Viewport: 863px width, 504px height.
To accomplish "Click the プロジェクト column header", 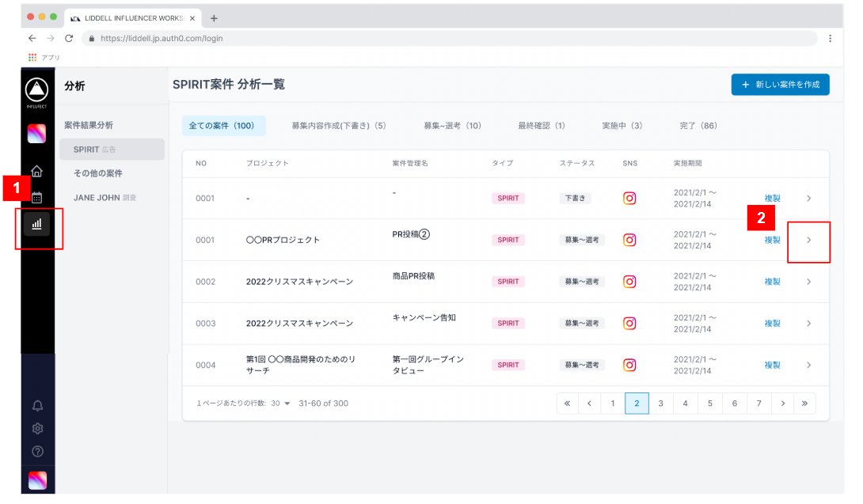I will [x=267, y=164].
